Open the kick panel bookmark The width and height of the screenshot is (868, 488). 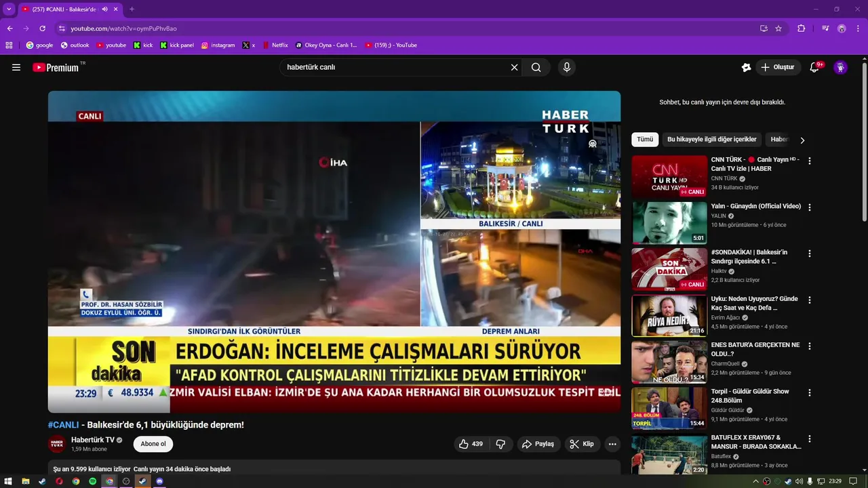[x=177, y=45]
